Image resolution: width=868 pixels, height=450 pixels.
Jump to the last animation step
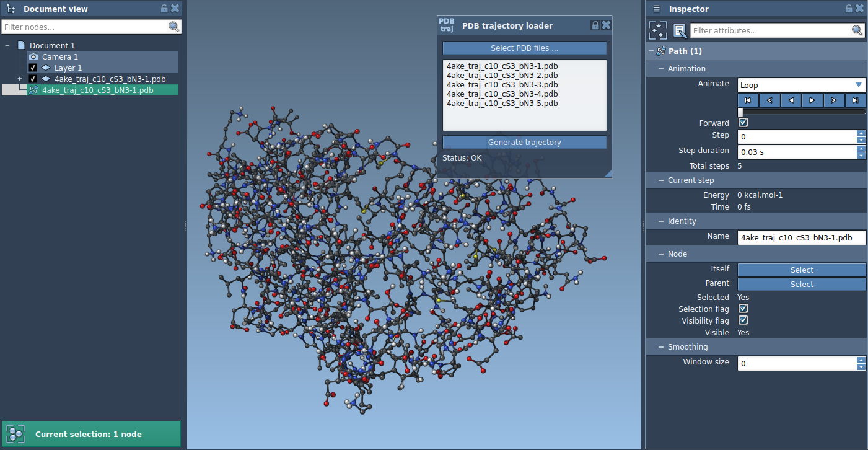(x=856, y=100)
